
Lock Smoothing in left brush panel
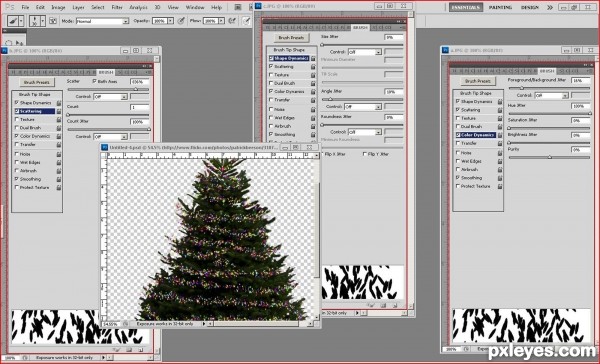59,179
